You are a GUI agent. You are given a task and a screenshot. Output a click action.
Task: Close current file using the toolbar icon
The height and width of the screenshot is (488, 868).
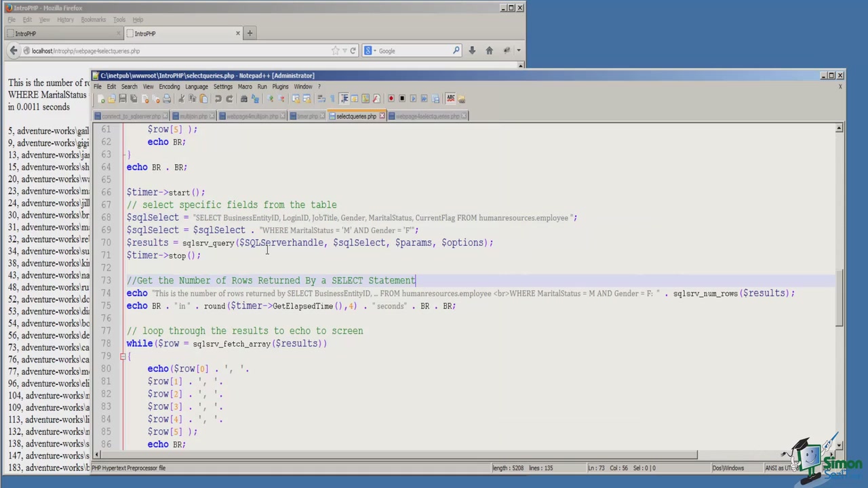click(145, 99)
